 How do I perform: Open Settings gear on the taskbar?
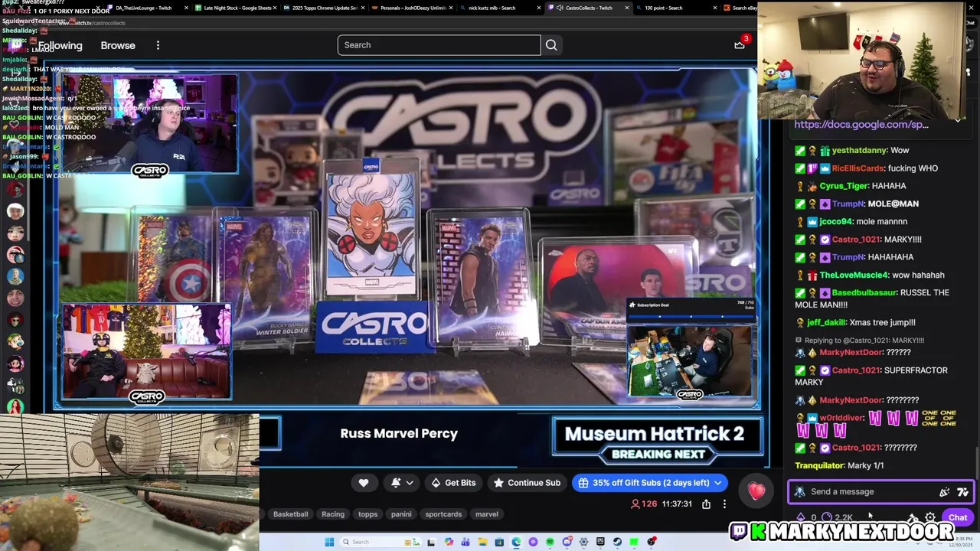coord(583,542)
